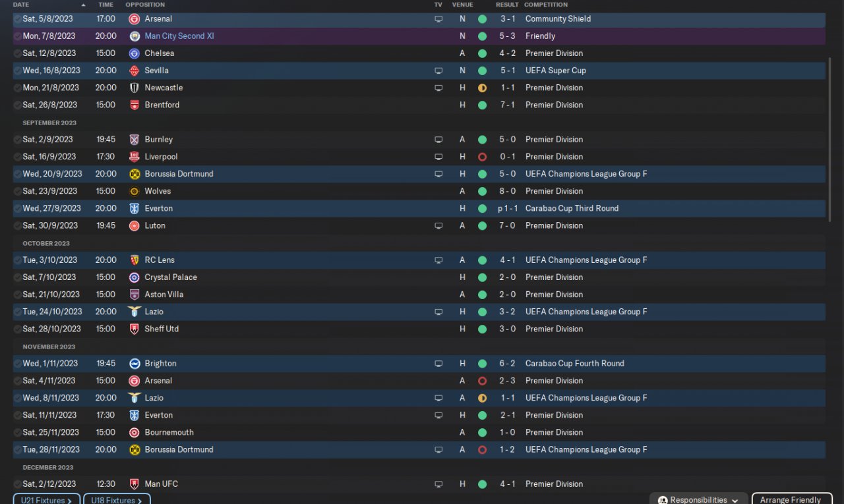Open the Responsibilities dropdown
Screen dimensions: 844x504
[698, 499]
